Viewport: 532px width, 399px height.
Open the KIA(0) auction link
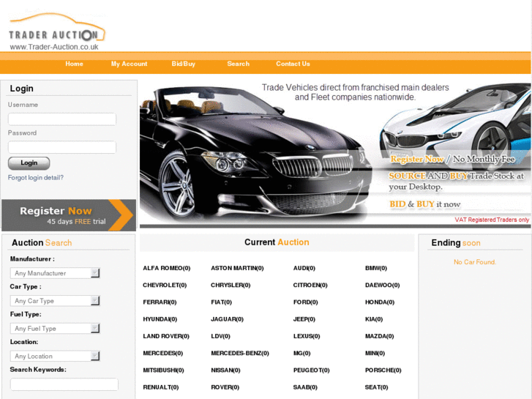[x=374, y=319]
